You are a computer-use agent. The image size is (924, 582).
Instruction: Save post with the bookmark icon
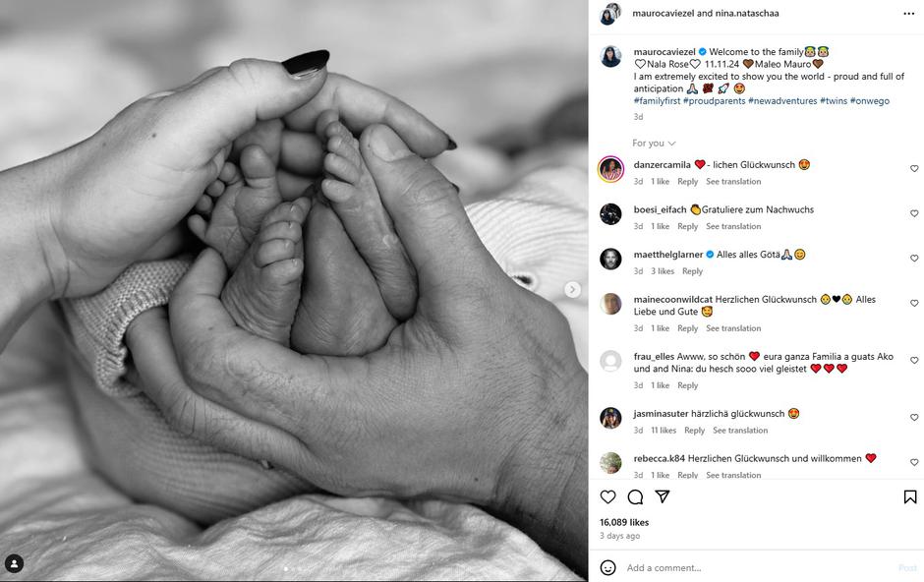point(910,497)
